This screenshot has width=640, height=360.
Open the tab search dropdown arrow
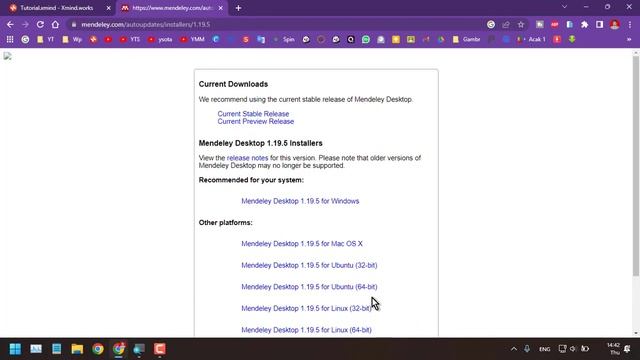(564, 7)
